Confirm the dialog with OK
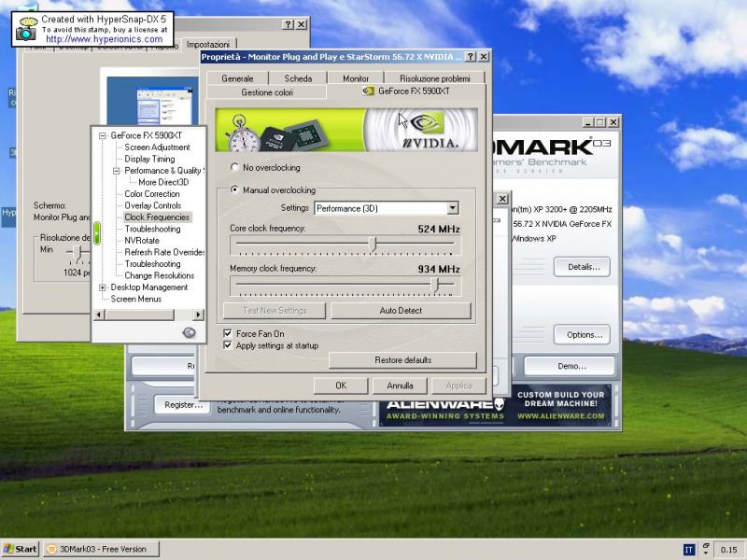The height and width of the screenshot is (560, 747). (341, 385)
